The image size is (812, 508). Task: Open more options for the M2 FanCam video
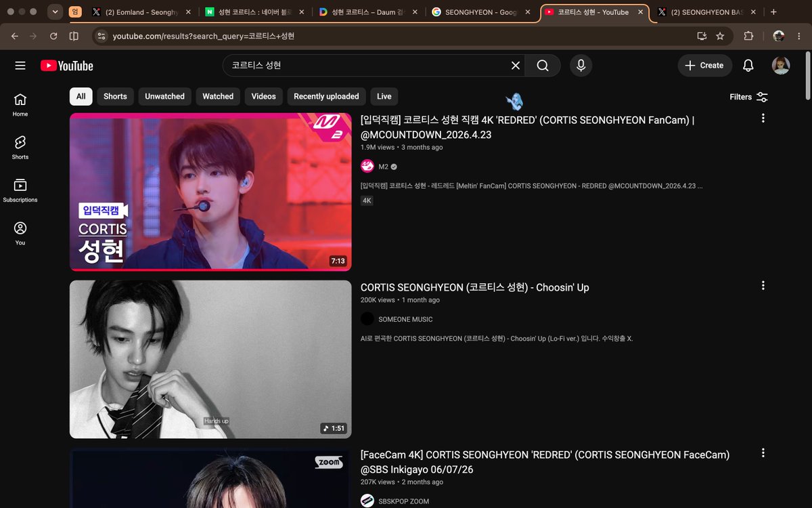tap(763, 118)
